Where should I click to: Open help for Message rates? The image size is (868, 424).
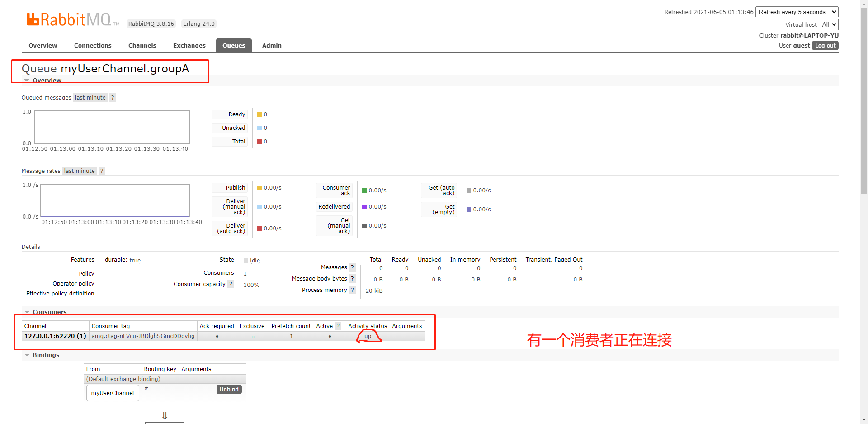pos(102,171)
